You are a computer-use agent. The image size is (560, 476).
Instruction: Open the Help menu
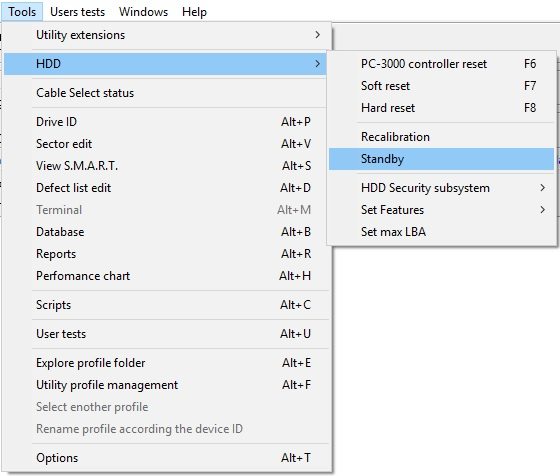coord(194,12)
